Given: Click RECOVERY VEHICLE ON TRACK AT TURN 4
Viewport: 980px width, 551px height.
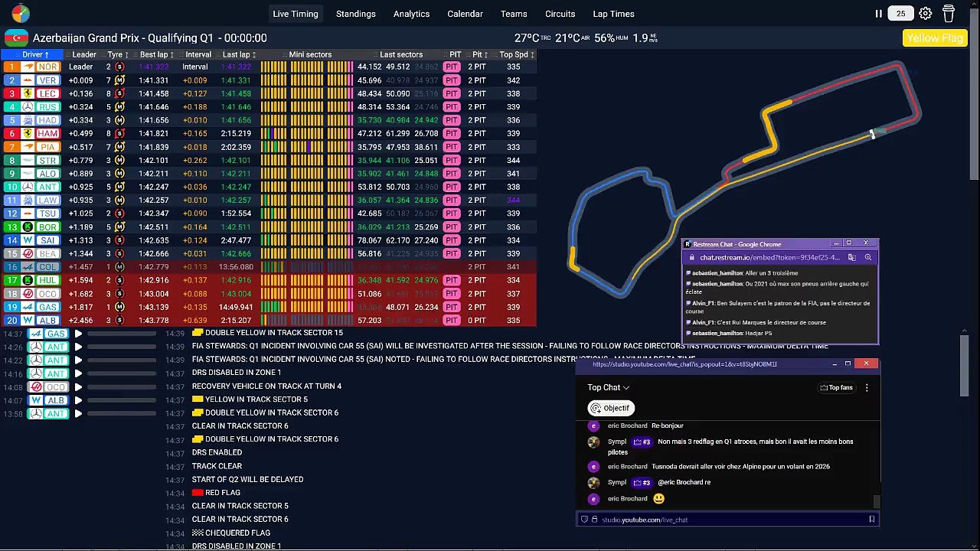Looking at the screenshot, I should (266, 386).
